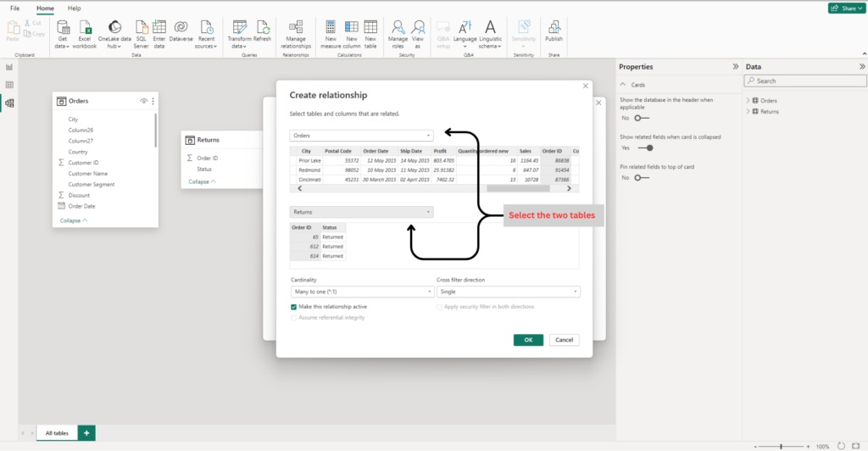868x451 pixels.
Task: Collapse the Cards section in Properties
Action: click(x=623, y=85)
